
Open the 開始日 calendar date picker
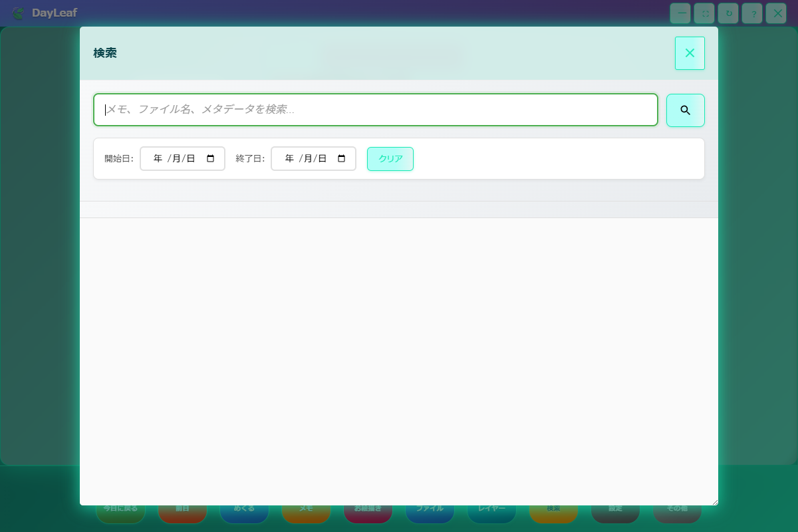click(210, 158)
